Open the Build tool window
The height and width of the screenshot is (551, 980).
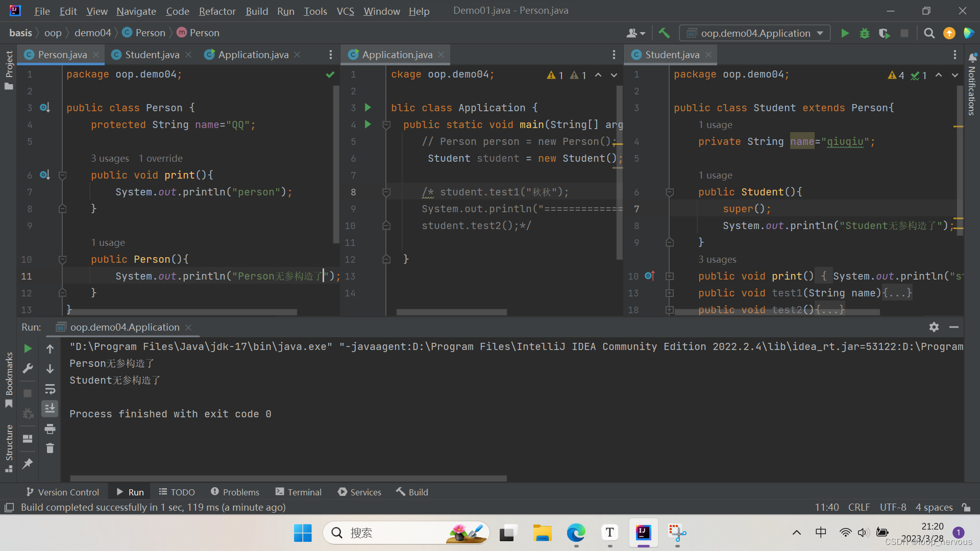(412, 492)
